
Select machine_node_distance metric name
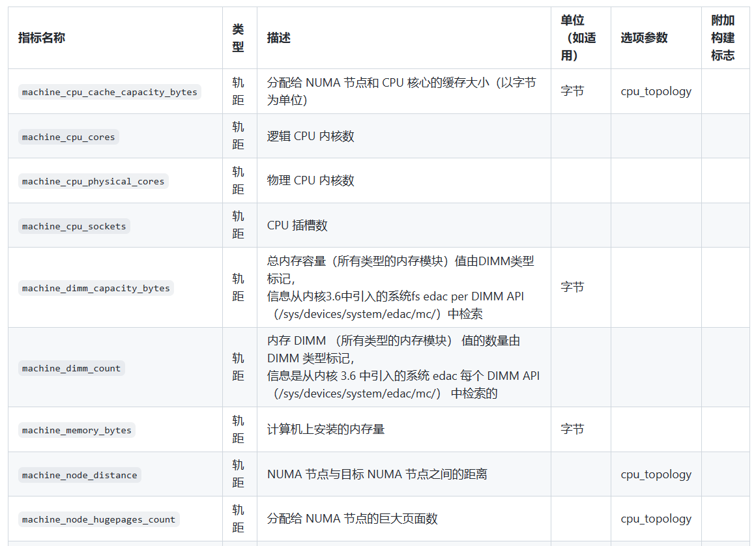point(80,475)
